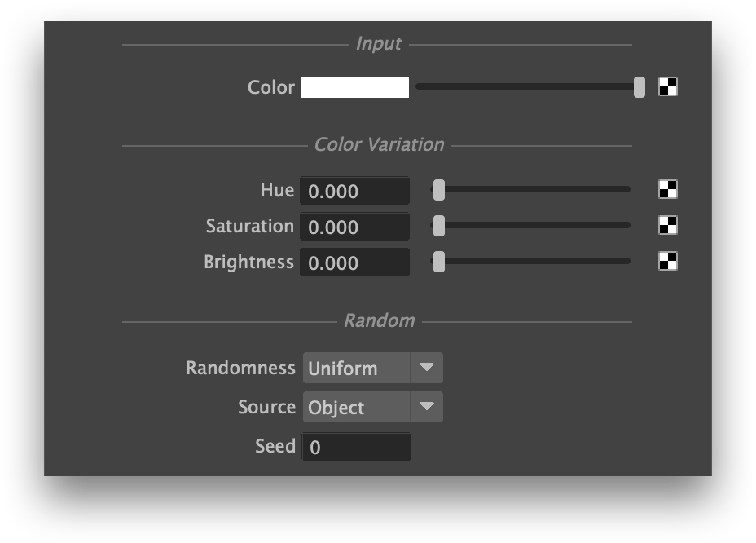Click the Saturation slider handle
756x543 pixels.
click(439, 226)
